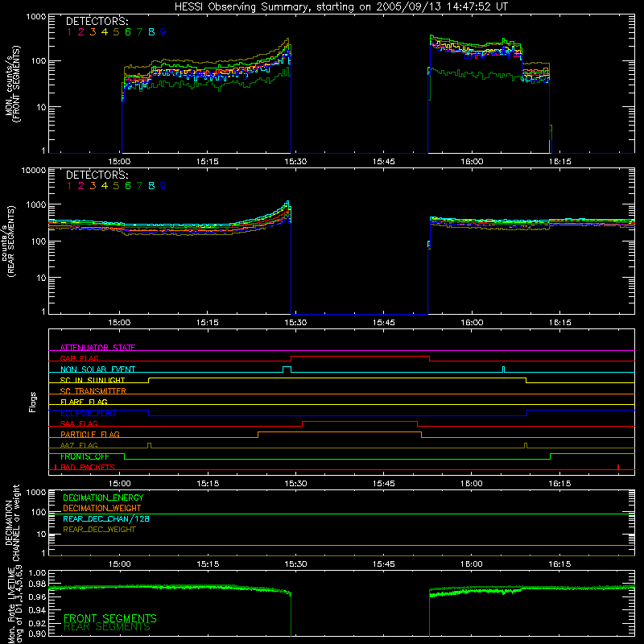Click the 0.92 tick on livetime axis

coord(37,621)
